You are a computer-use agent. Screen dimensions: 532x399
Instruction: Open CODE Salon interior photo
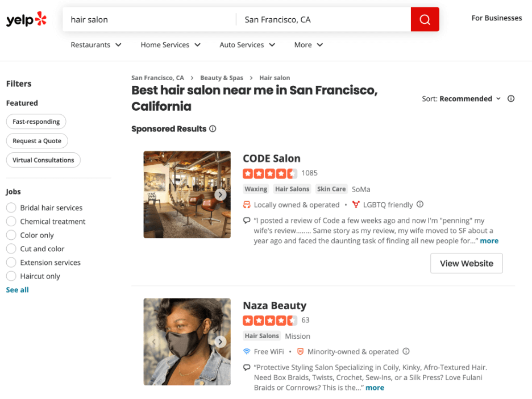[187, 194]
